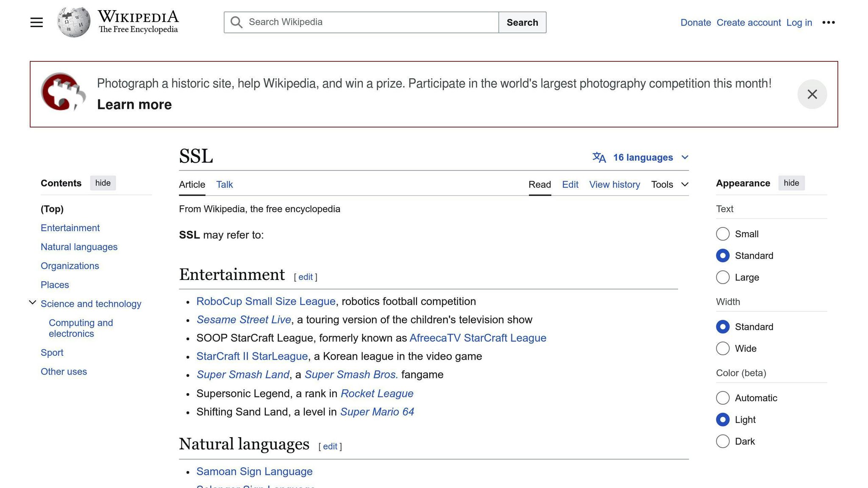Image resolution: width=868 pixels, height=488 pixels.
Task: Open the hamburger main menu
Action: click(x=36, y=22)
